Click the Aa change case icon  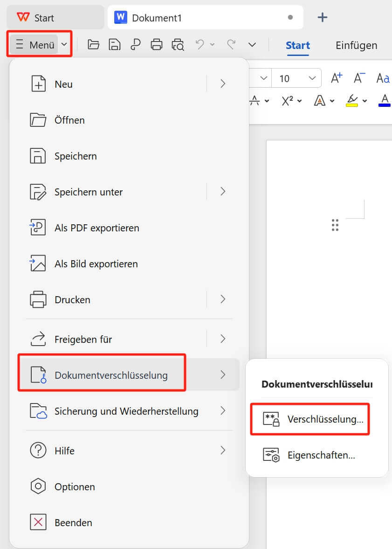click(x=382, y=78)
